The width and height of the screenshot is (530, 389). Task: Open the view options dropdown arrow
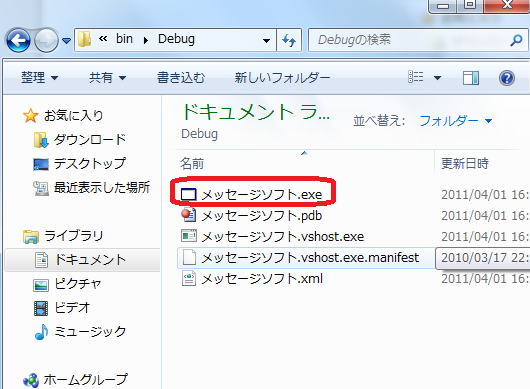pos(437,78)
